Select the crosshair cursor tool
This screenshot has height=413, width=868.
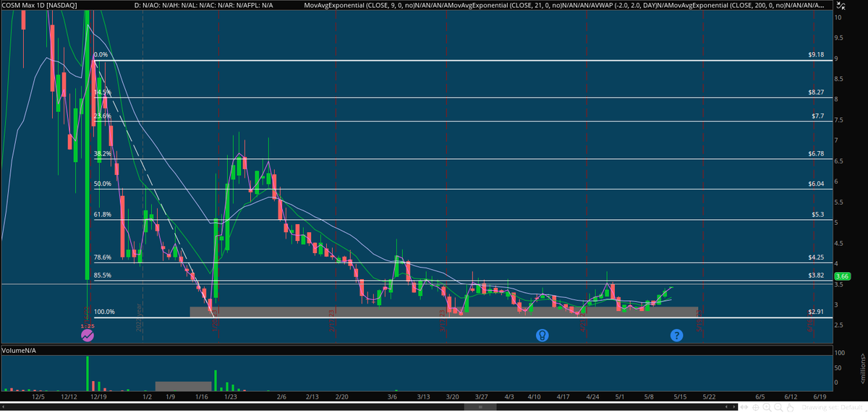(x=756, y=407)
